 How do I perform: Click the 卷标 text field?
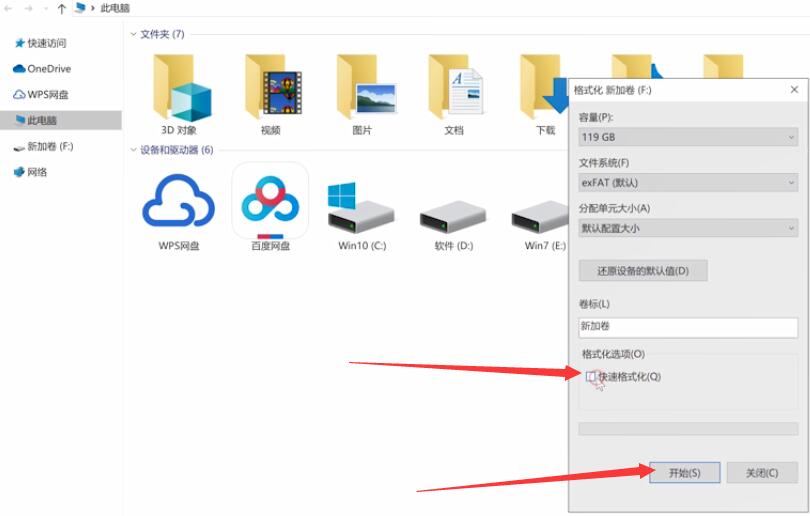click(x=688, y=327)
